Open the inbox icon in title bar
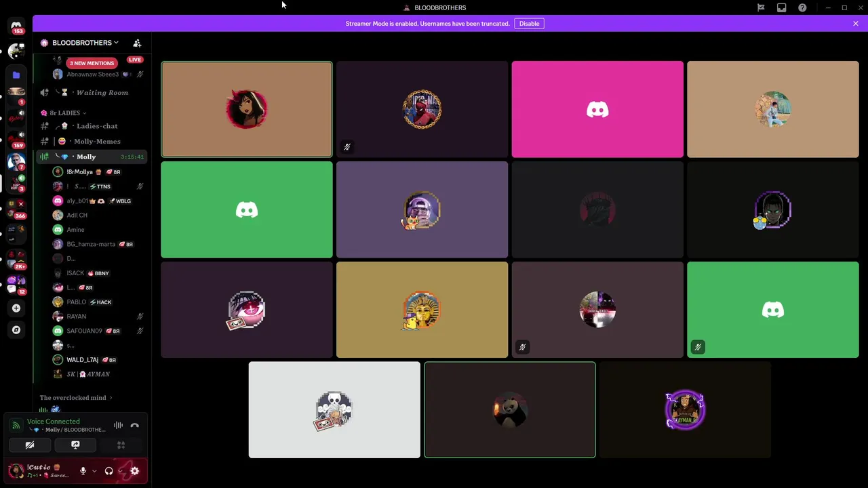868x488 pixels. [782, 7]
